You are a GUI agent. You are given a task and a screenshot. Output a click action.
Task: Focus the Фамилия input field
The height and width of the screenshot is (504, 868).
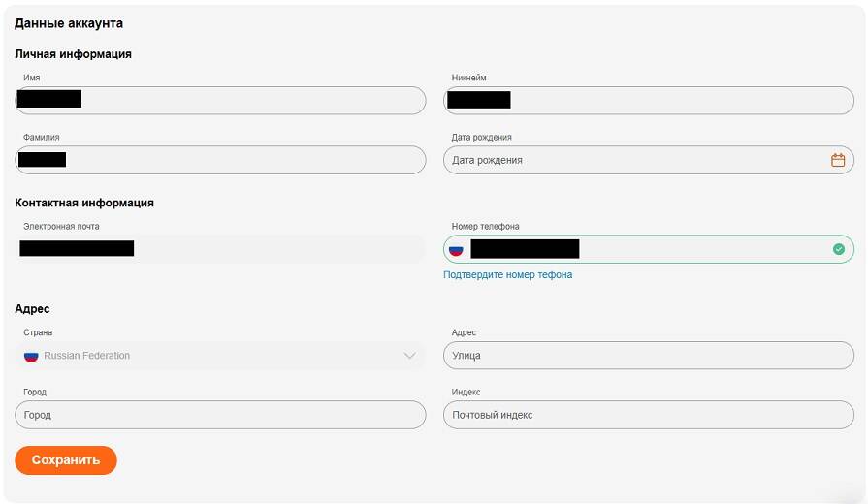tap(220, 160)
